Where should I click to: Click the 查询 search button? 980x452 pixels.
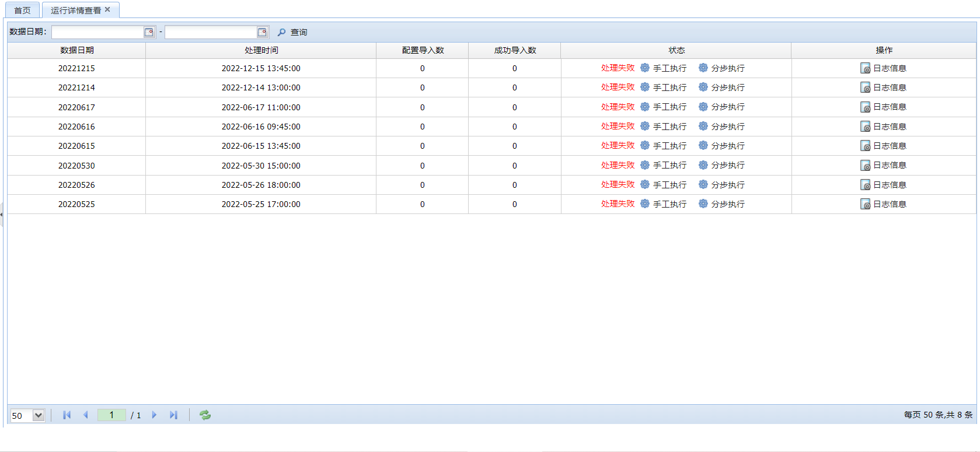292,32
